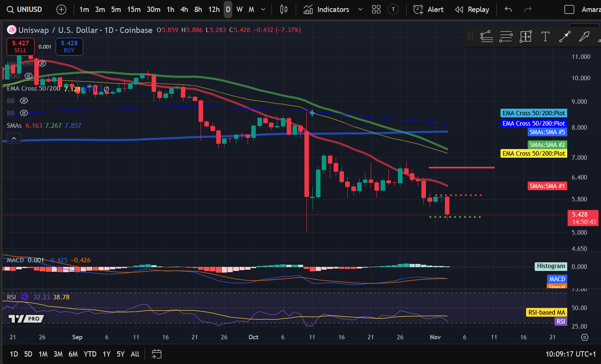Hide the Vol UNI indicator
Viewport: 601px width, 364px height.
[42, 63]
